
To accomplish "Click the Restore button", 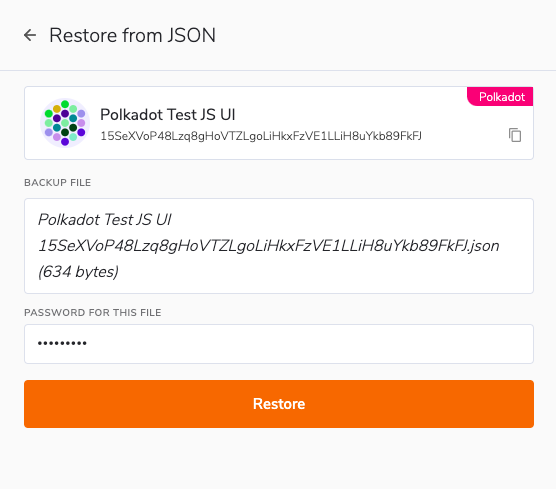I will 279,404.
